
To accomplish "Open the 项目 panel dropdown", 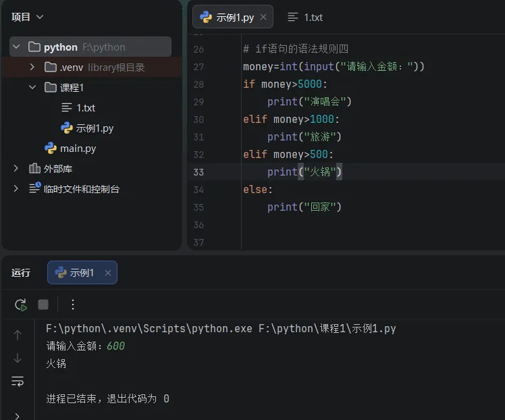I will tap(40, 17).
